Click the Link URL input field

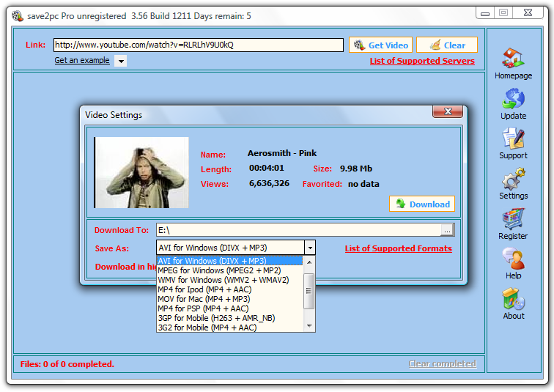click(198, 45)
